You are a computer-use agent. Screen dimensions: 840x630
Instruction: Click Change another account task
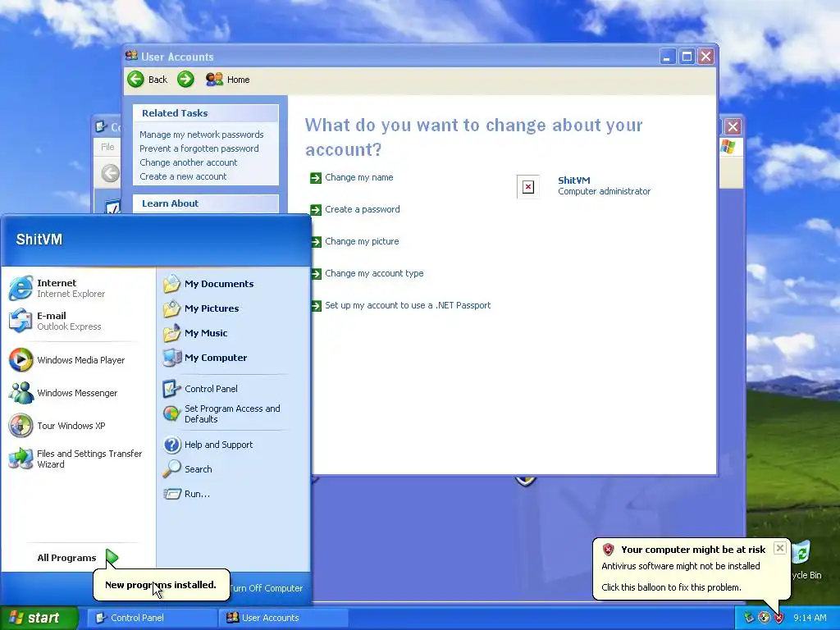point(188,162)
